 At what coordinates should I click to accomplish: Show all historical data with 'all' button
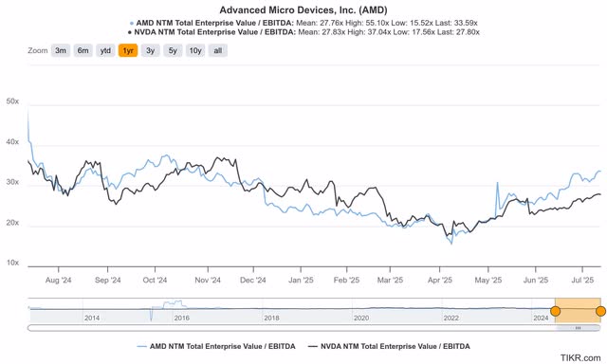(x=218, y=50)
